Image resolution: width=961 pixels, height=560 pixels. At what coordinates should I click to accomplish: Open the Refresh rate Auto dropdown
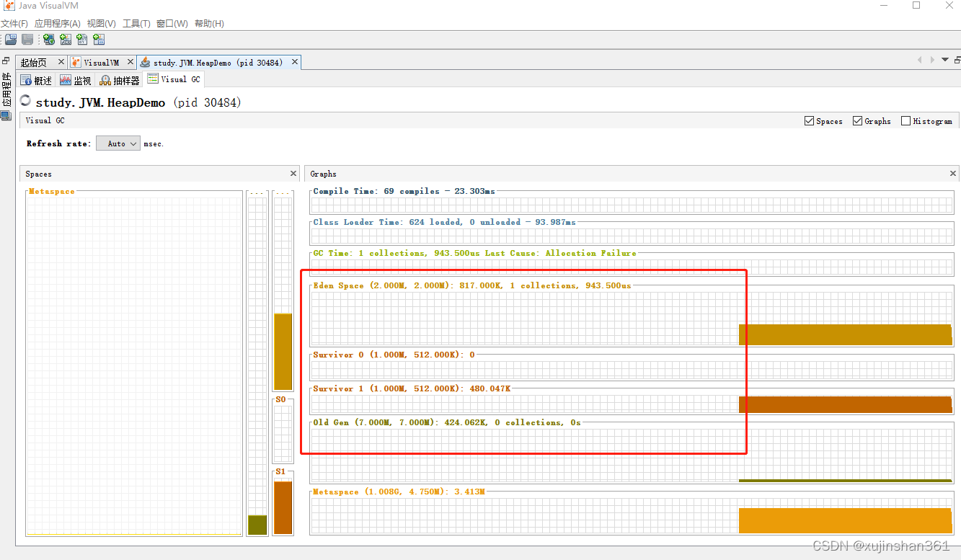click(x=118, y=143)
